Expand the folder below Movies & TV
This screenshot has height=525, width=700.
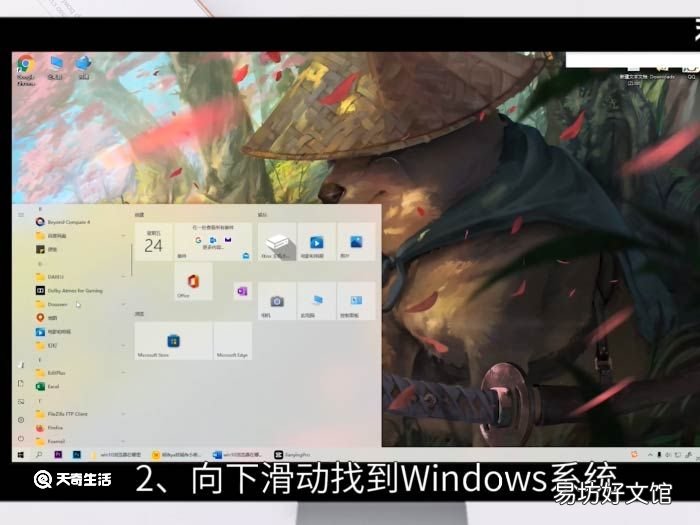tap(81, 346)
